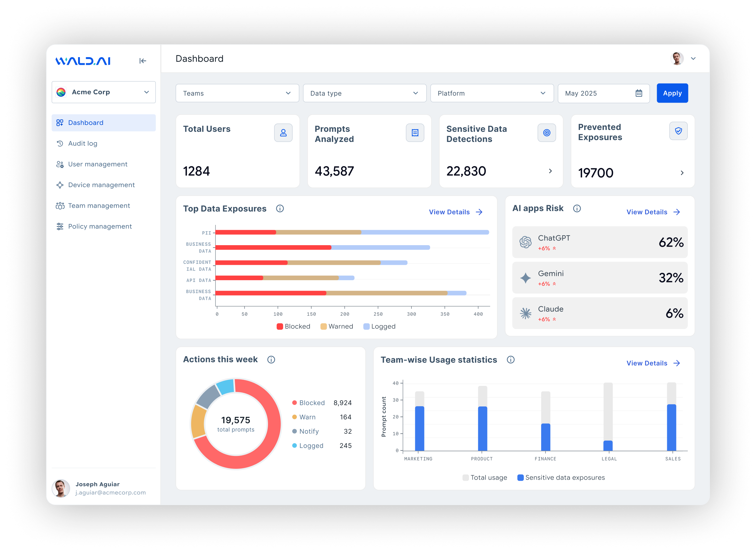Click the ChatGPT 62% risk bar

pos(599,242)
